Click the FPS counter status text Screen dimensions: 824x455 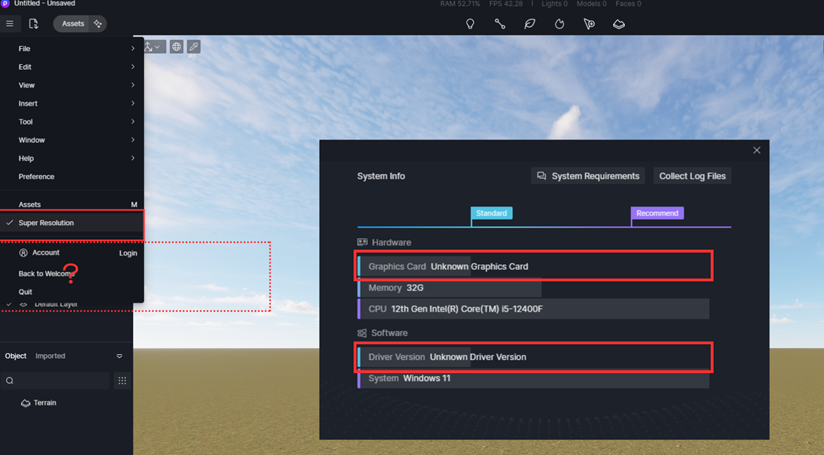506,4
